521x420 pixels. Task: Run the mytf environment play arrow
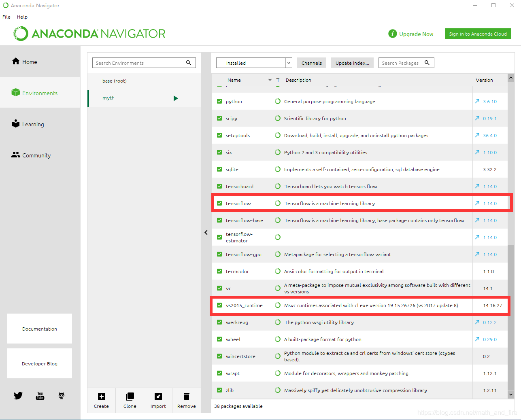(176, 98)
